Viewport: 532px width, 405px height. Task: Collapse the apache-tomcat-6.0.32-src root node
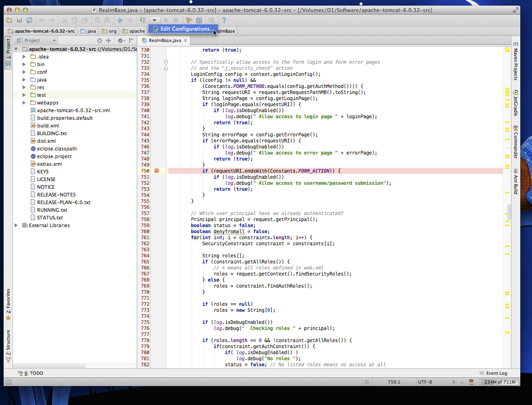click(x=16, y=49)
